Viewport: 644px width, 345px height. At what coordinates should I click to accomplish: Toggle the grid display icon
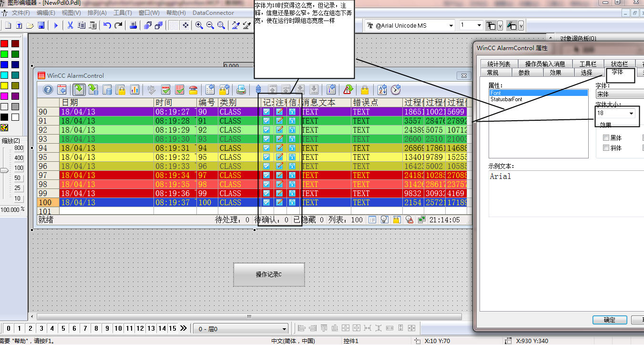click(174, 25)
